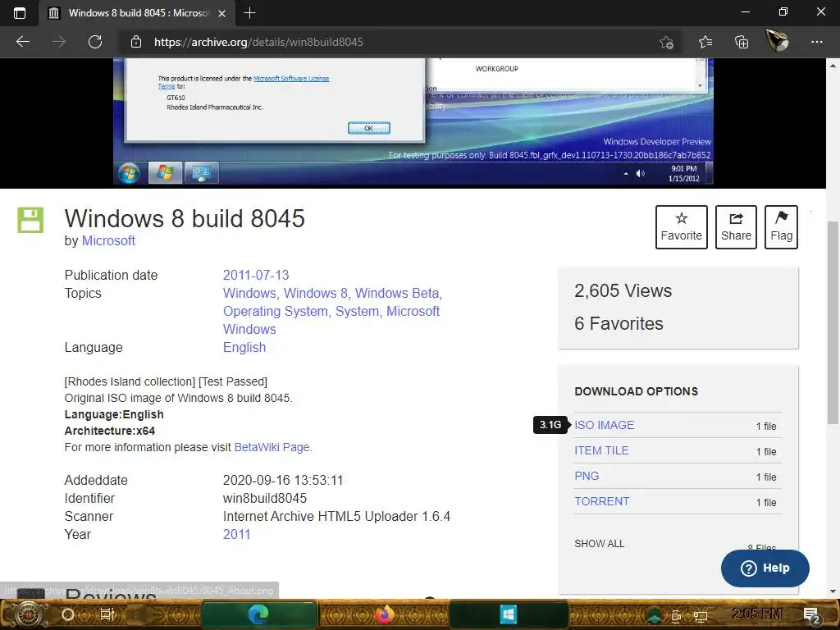
Task: Click the 2,605 Views text
Action: 623,290
